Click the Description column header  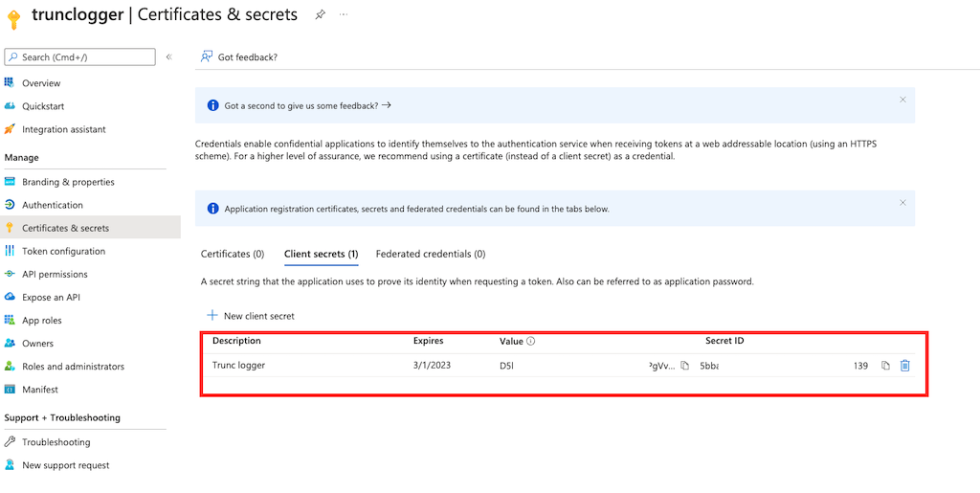click(x=237, y=341)
